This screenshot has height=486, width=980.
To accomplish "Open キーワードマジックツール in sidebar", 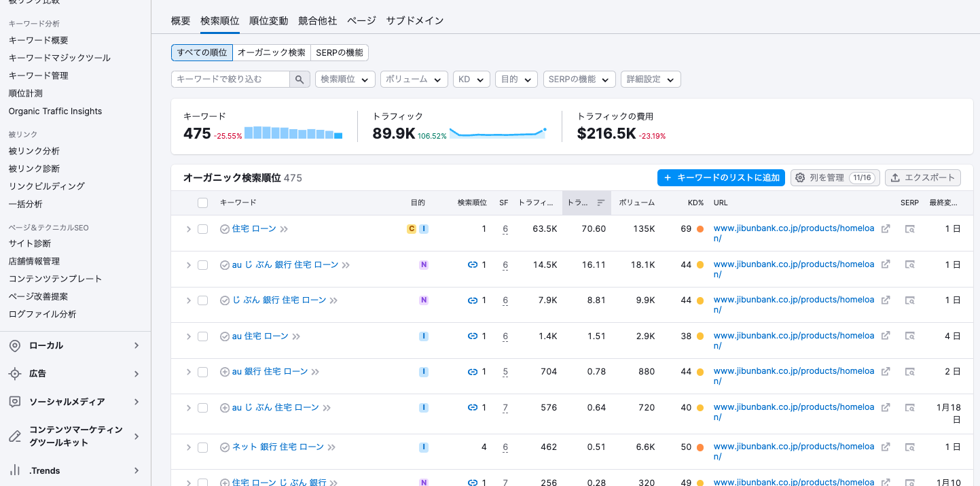I will coord(60,58).
